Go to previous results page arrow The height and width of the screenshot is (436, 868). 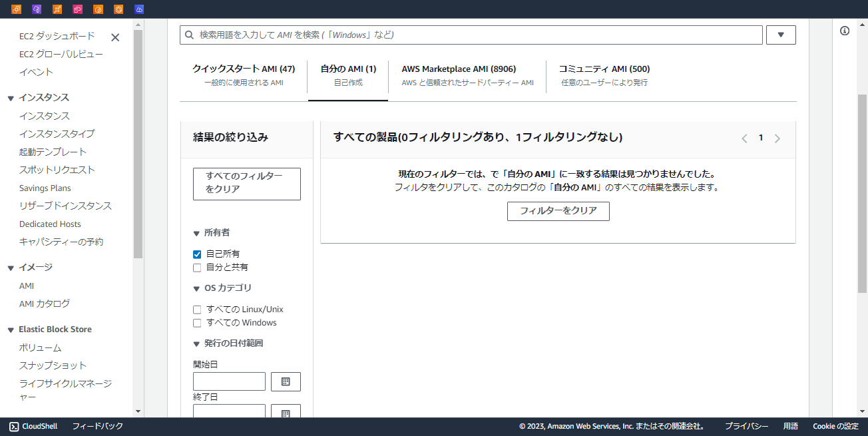[745, 138]
